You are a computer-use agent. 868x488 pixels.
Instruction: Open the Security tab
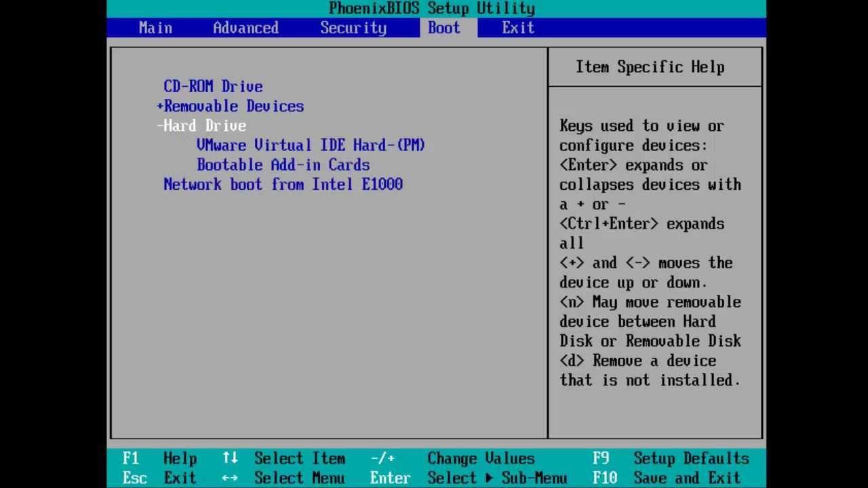[x=353, y=28]
